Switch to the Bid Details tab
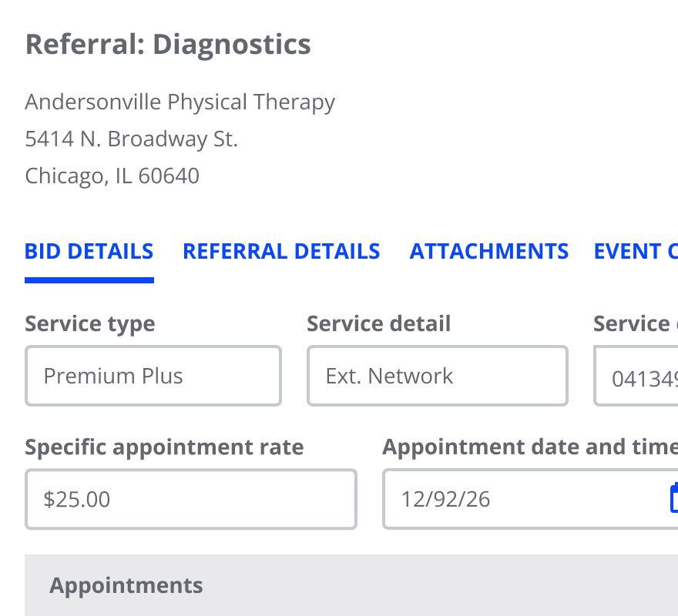 point(89,252)
